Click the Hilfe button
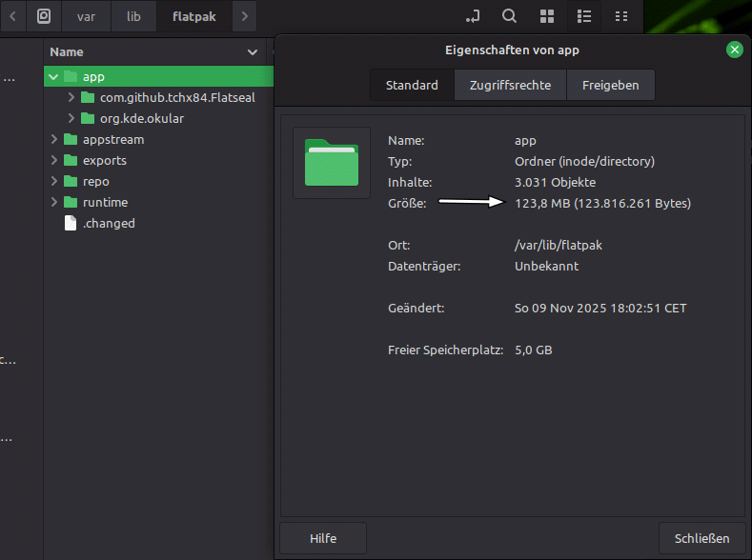Image resolution: width=752 pixels, height=560 pixels. click(x=323, y=538)
